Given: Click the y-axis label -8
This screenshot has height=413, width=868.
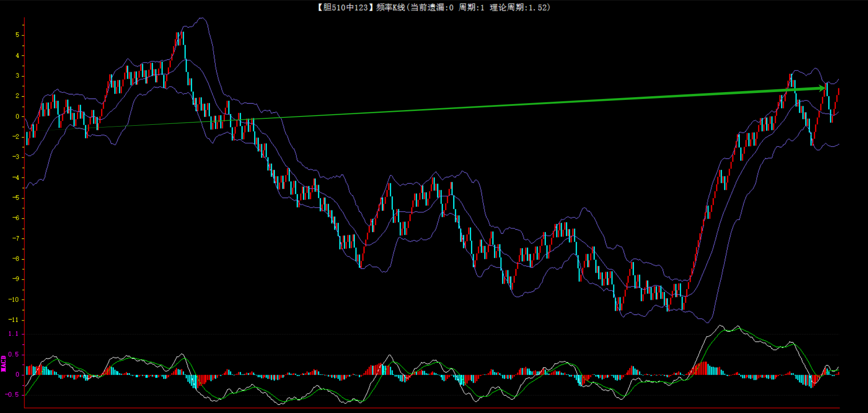Looking at the screenshot, I should (16, 259).
